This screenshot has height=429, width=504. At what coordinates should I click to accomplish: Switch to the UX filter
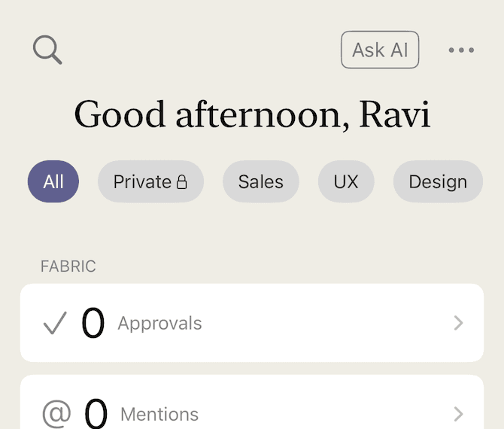346,181
